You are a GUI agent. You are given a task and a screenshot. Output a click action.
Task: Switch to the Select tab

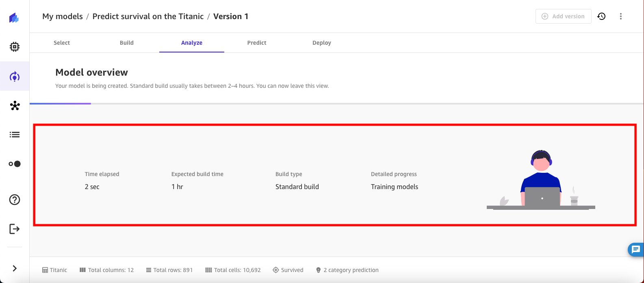click(62, 43)
